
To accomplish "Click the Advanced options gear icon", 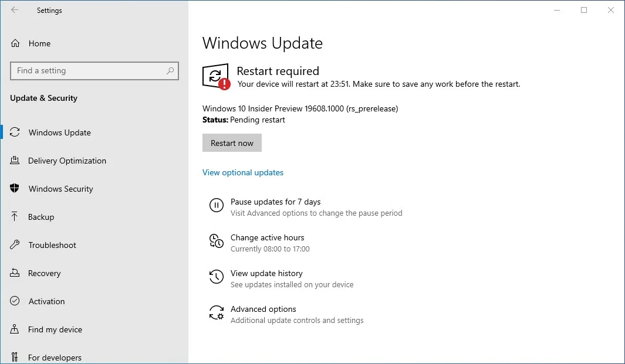I will pos(217,313).
